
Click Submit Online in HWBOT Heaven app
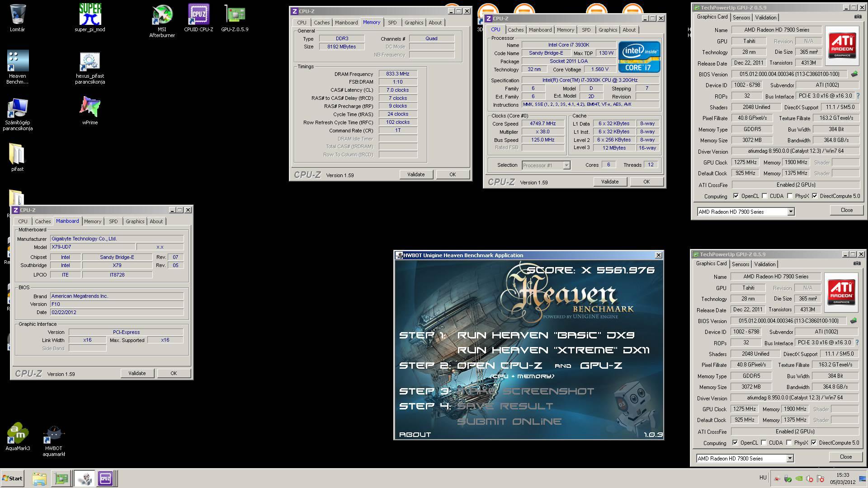click(509, 422)
